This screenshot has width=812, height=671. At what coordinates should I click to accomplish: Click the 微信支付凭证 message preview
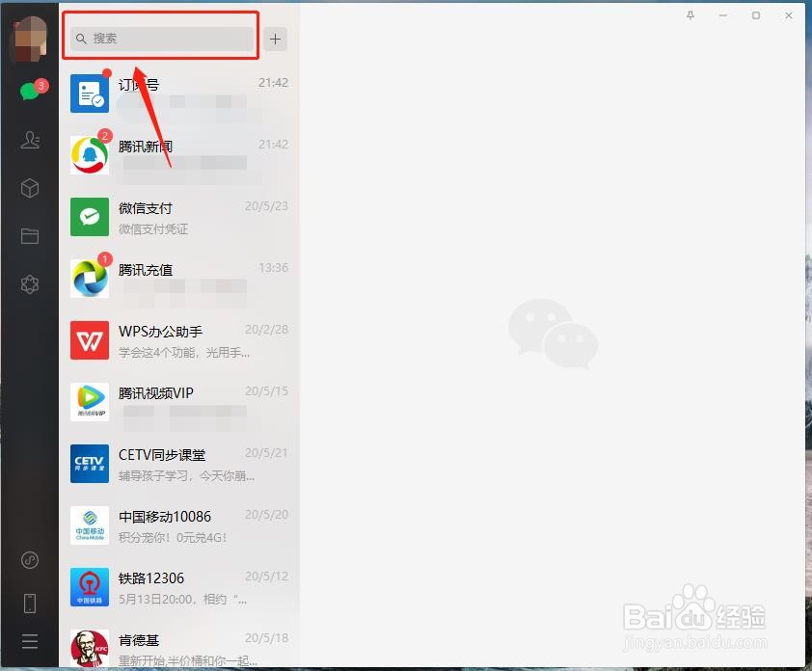tap(153, 228)
